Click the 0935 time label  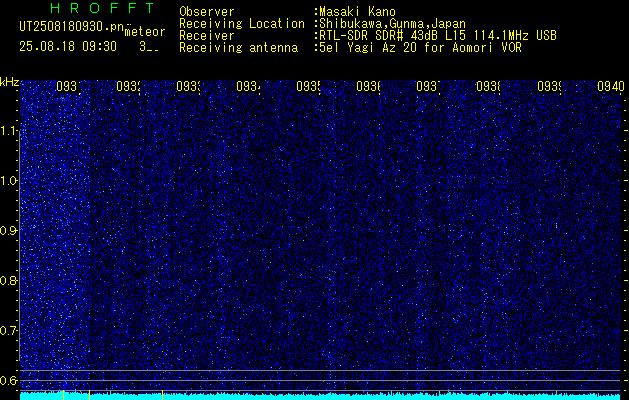308,86
